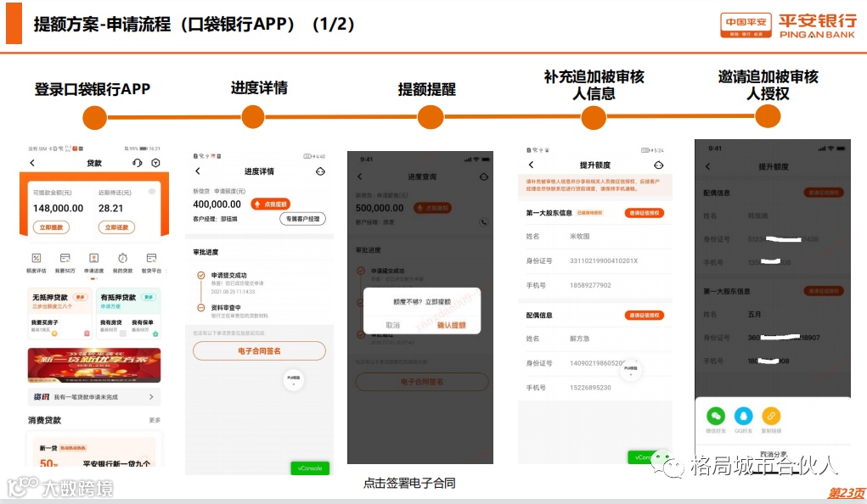867x504 pixels.
Task: Tap phone call icon beside 客户经理
Action: coord(484,222)
